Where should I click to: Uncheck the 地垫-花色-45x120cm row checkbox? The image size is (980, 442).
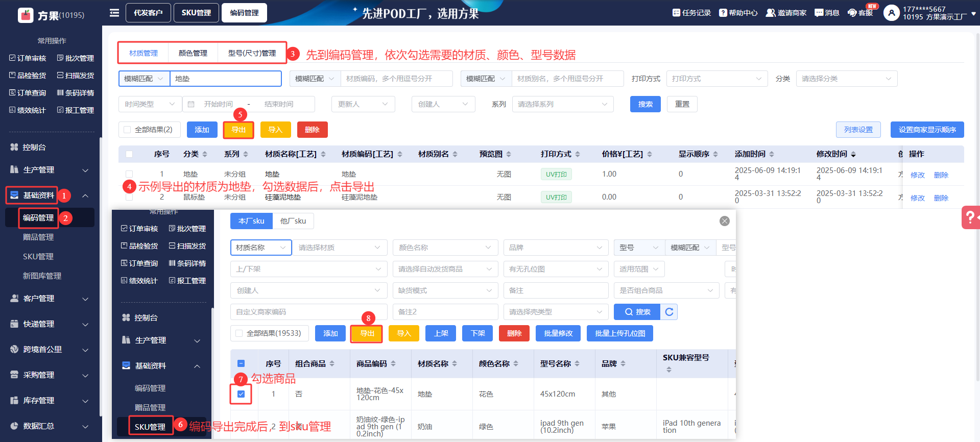tap(241, 394)
